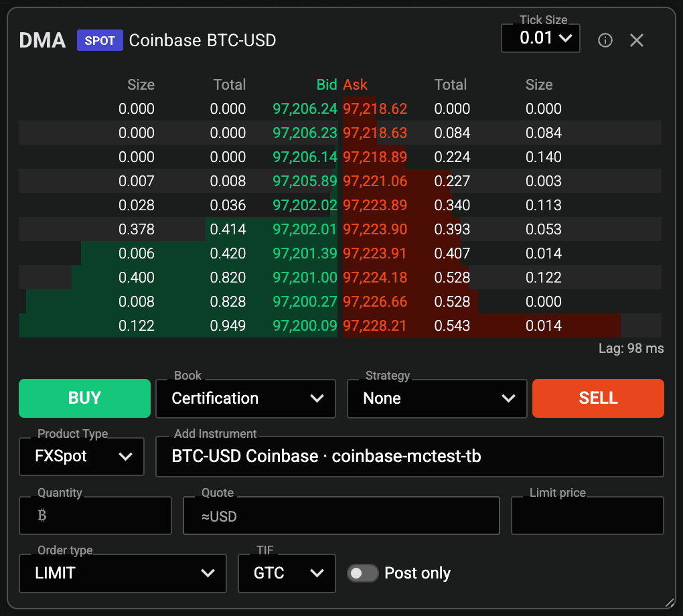Click ask size 0.113

544,205
